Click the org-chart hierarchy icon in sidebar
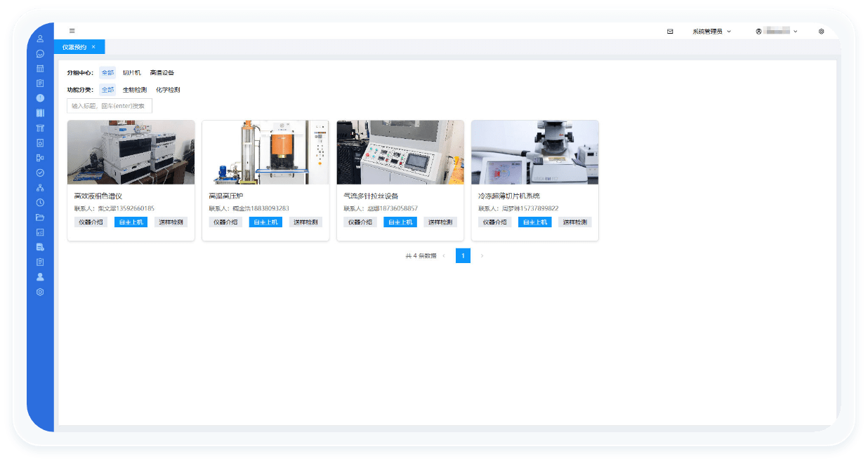The image size is (868, 463). tap(40, 187)
